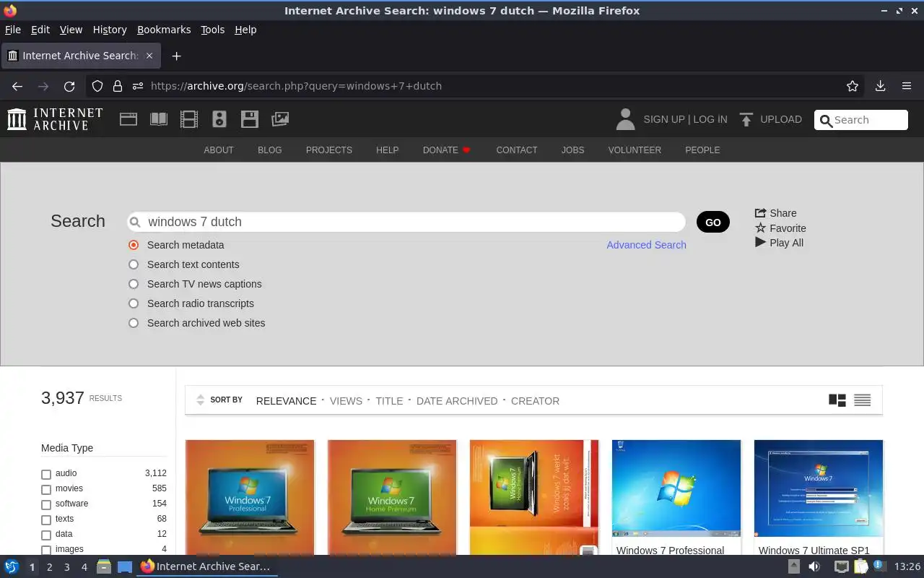Click Firefox back arrow button
The image size is (924, 578).
(17, 86)
